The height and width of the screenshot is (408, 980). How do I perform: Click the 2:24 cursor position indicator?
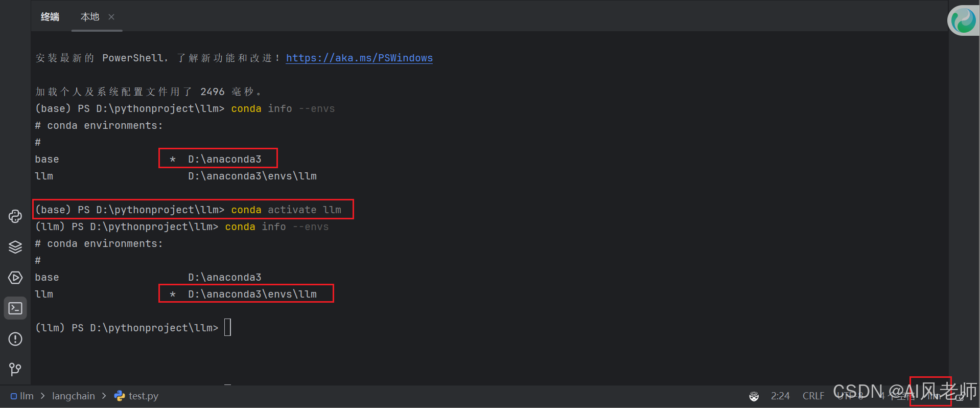click(x=780, y=396)
